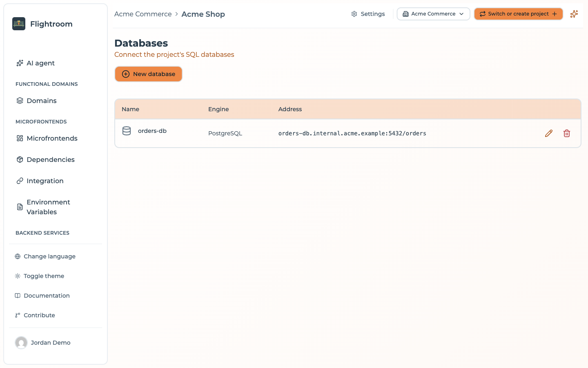Click Change language
Screen dimensions: 588x368
point(45,256)
